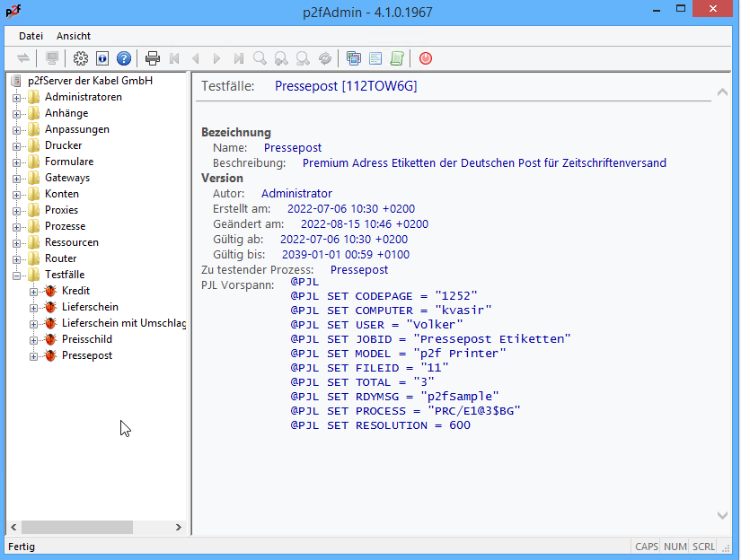
Task: Click the red power button icon
Action: (426, 58)
